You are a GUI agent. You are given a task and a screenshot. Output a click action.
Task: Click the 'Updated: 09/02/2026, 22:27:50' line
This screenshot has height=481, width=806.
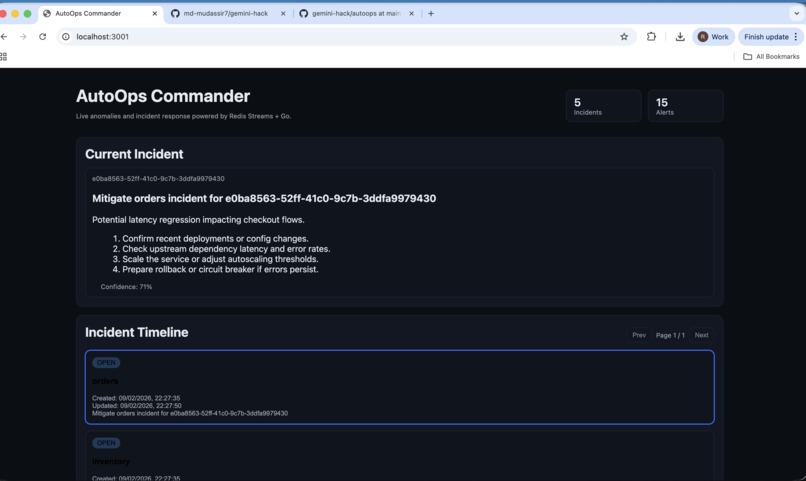coord(137,405)
